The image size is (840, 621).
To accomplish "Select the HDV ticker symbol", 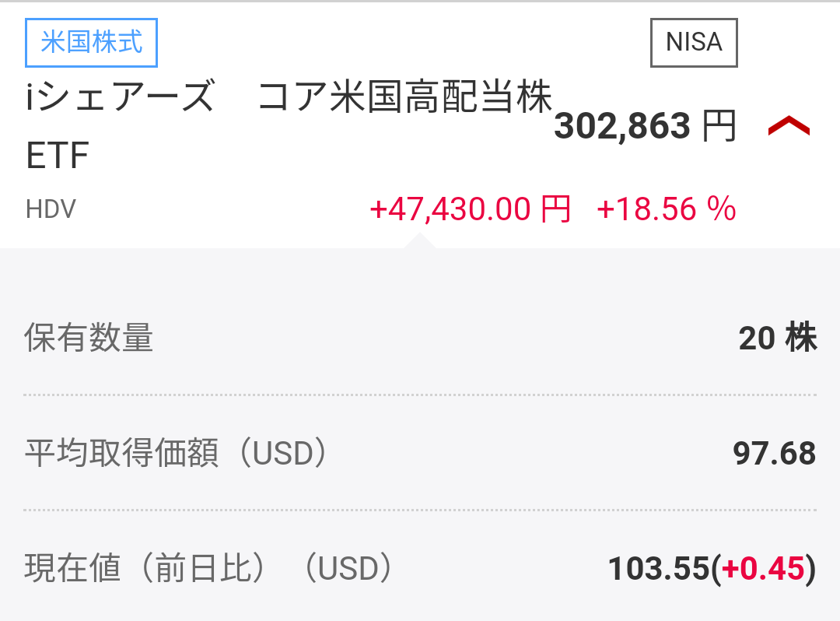I will coord(51,209).
